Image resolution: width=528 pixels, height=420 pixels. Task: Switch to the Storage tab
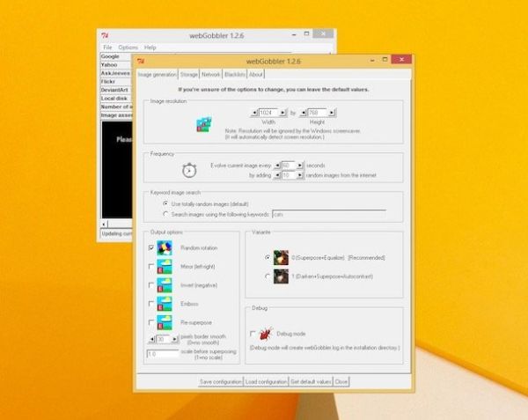[188, 75]
